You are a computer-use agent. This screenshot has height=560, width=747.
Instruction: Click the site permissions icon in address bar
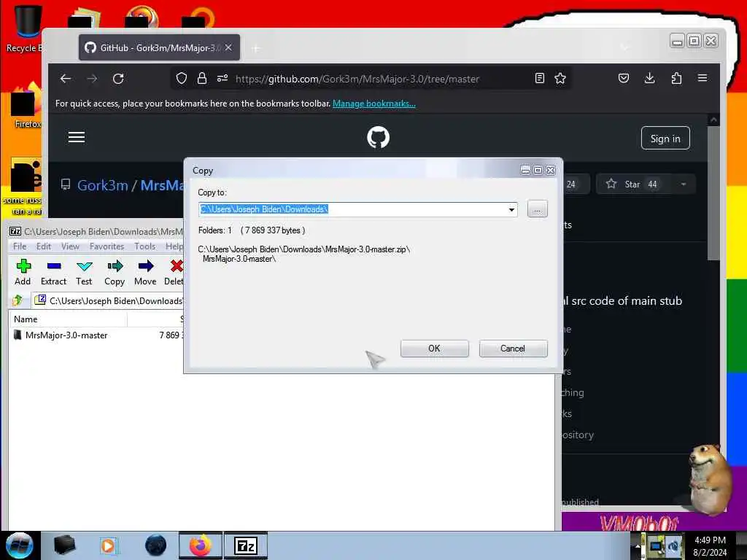tap(222, 79)
